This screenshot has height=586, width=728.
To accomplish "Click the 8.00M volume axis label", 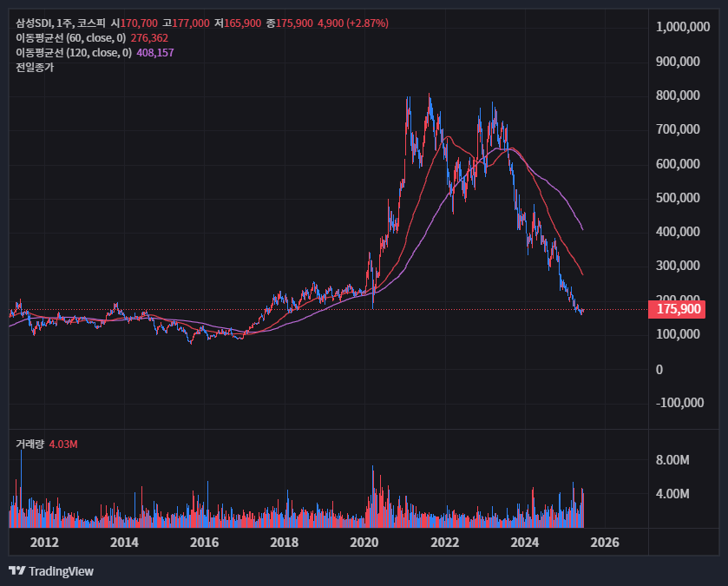I will coord(672,460).
